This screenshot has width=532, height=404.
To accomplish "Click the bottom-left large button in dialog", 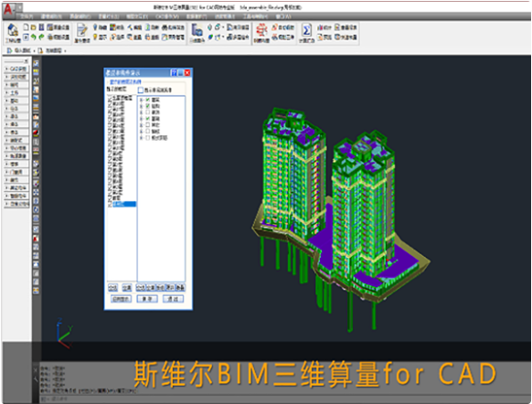I will [121, 299].
